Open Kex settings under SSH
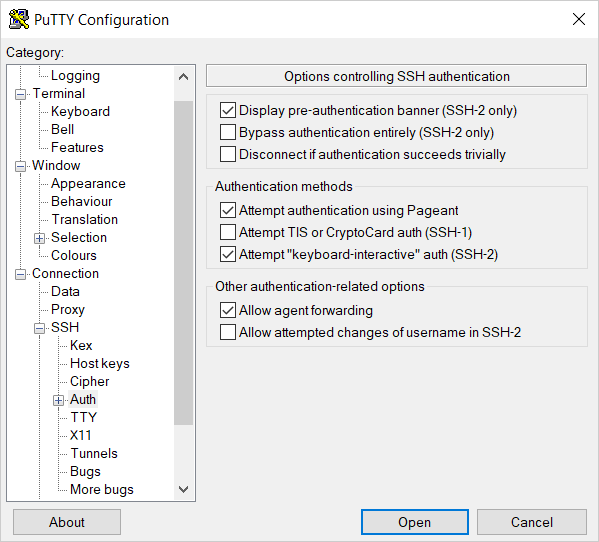 tap(81, 346)
